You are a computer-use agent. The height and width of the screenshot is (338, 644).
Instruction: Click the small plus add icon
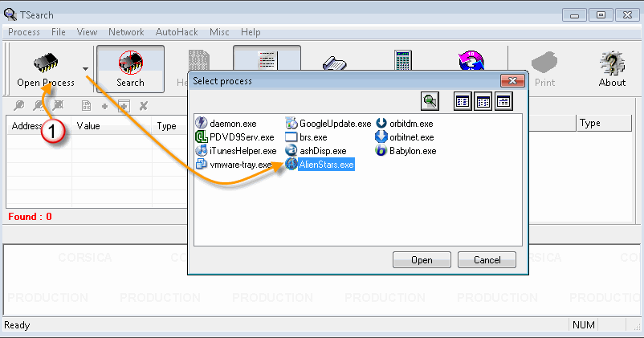click(x=104, y=106)
